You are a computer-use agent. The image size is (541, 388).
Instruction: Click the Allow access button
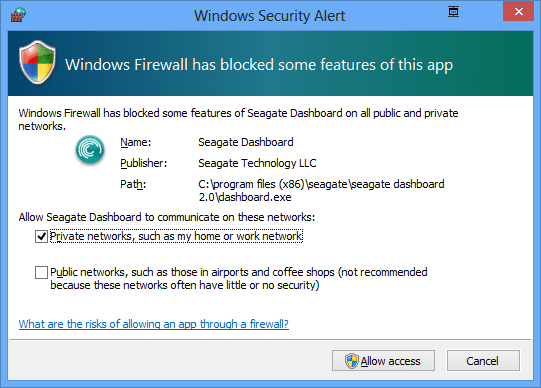coord(383,361)
